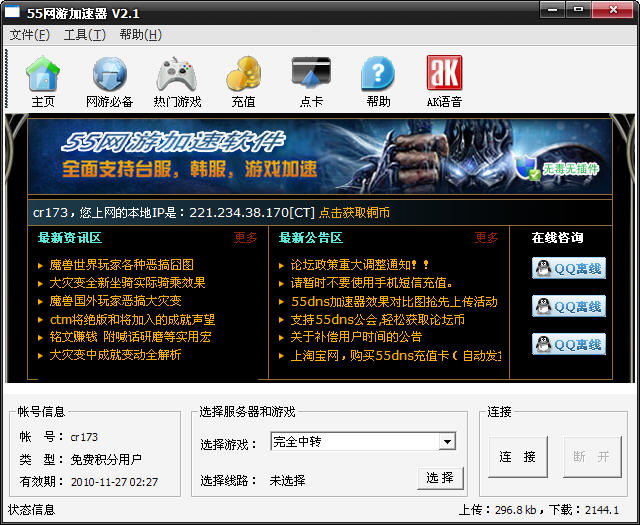Click IP address 221.234.38.170[CT]
The image size is (640, 525).
(252, 213)
